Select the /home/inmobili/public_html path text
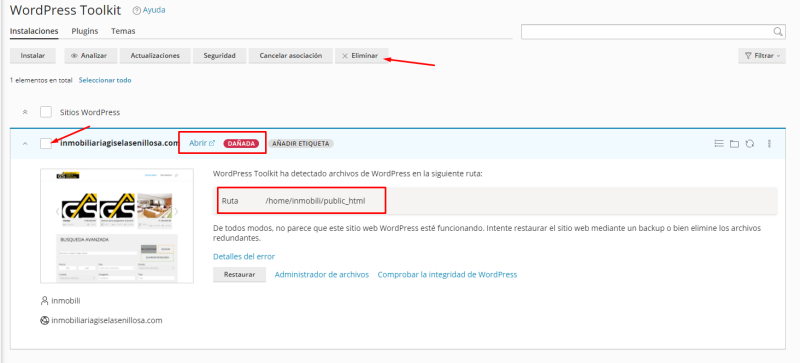 pyautogui.click(x=315, y=201)
